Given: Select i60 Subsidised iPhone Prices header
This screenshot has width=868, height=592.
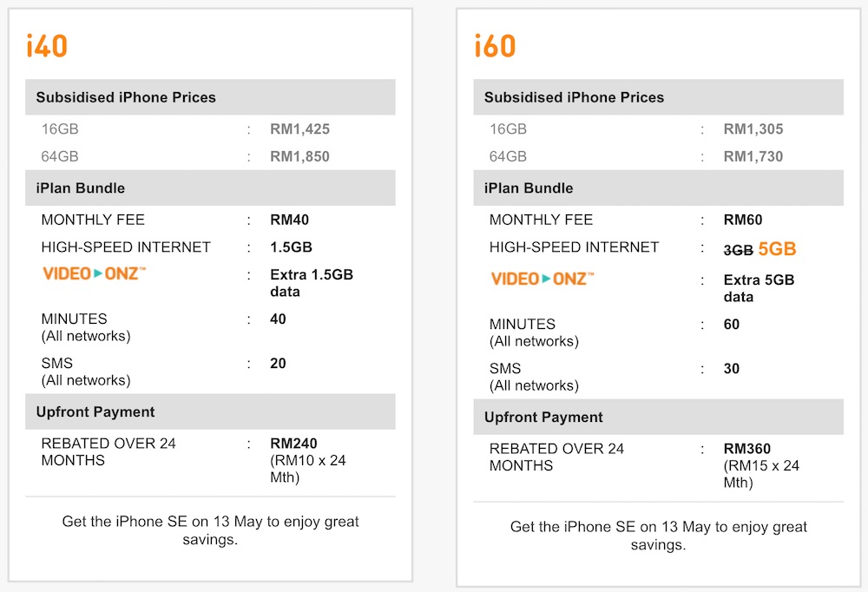Looking at the screenshot, I should pyautogui.click(x=574, y=97).
